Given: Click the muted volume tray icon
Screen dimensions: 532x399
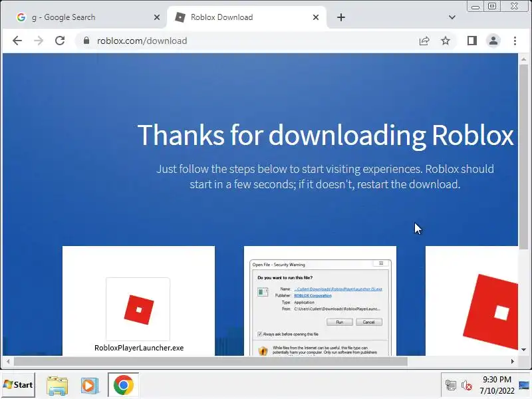Looking at the screenshot, I should click(467, 386).
